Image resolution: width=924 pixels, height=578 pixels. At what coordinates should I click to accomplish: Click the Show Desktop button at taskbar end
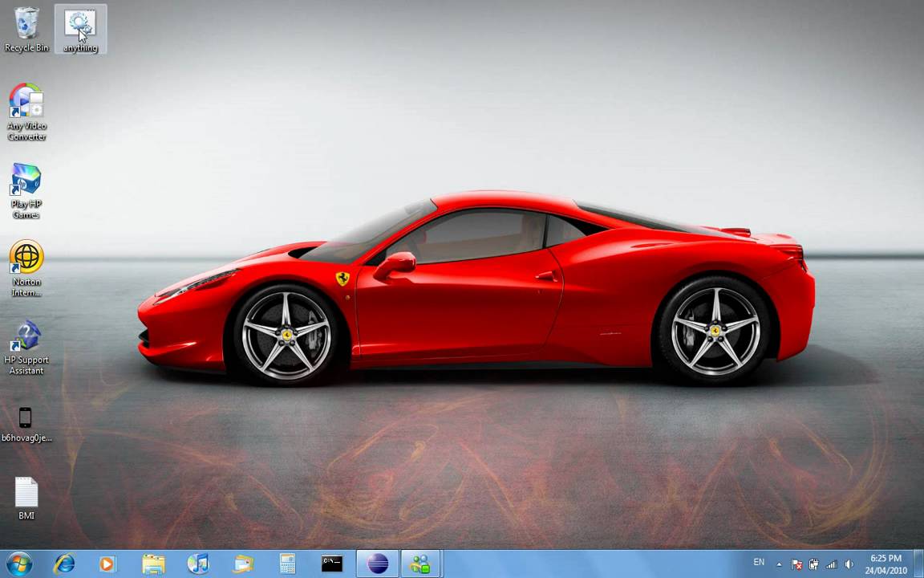(918, 564)
